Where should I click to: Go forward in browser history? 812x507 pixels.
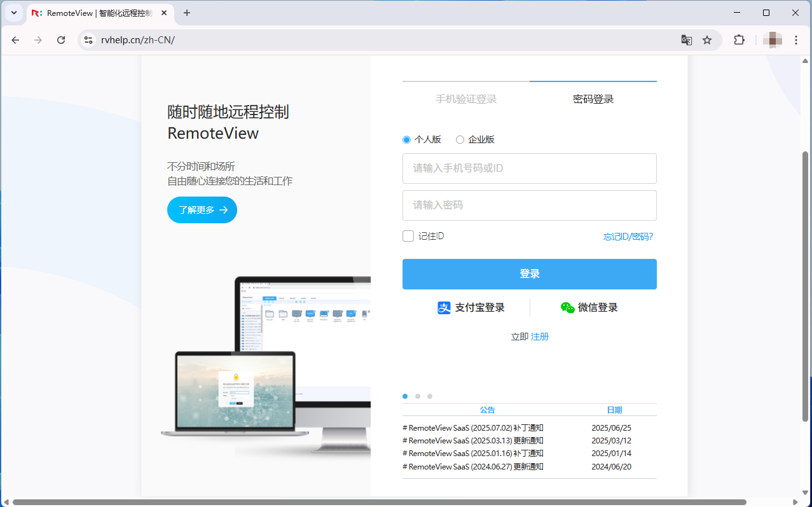coord(38,40)
